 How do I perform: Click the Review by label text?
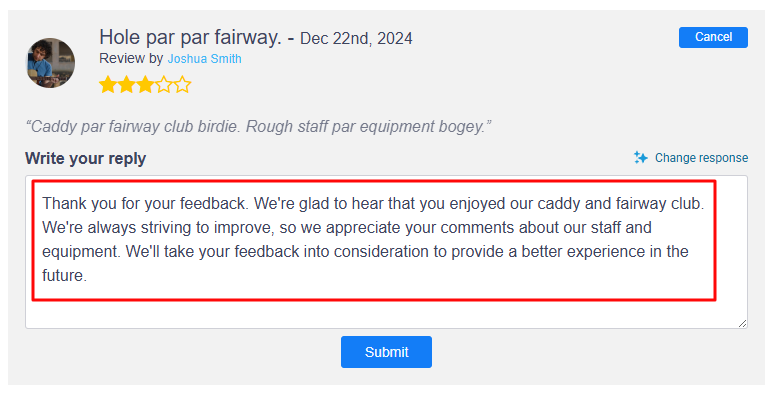pyautogui.click(x=131, y=58)
